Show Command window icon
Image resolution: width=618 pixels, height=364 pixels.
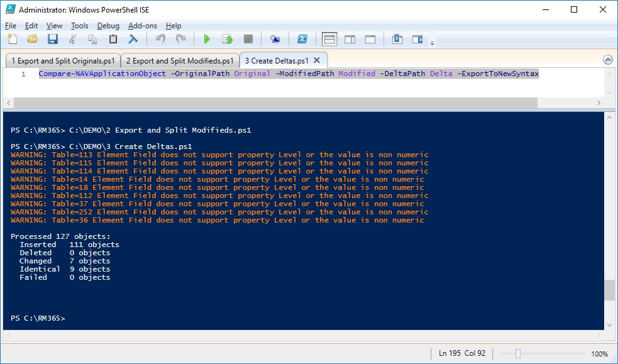coord(397,39)
